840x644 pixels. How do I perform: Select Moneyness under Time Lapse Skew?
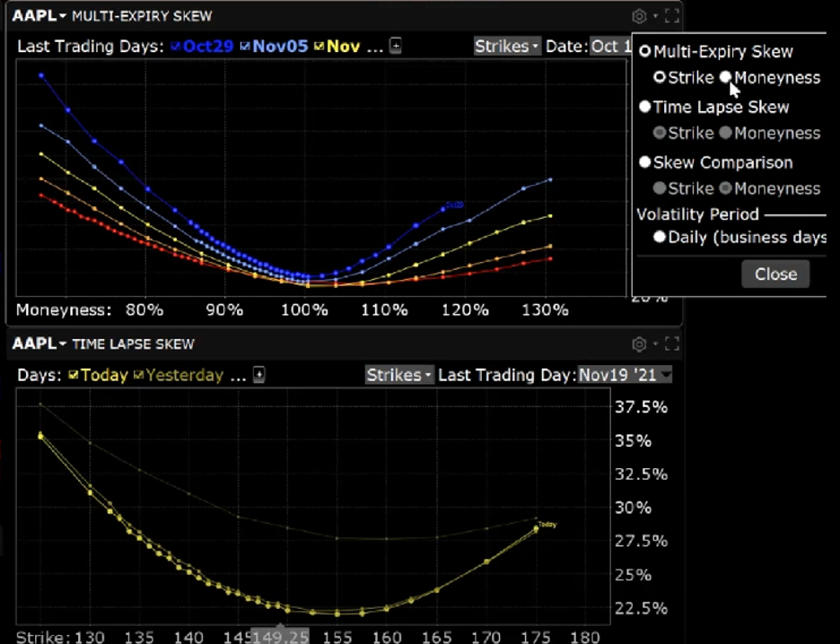725,133
